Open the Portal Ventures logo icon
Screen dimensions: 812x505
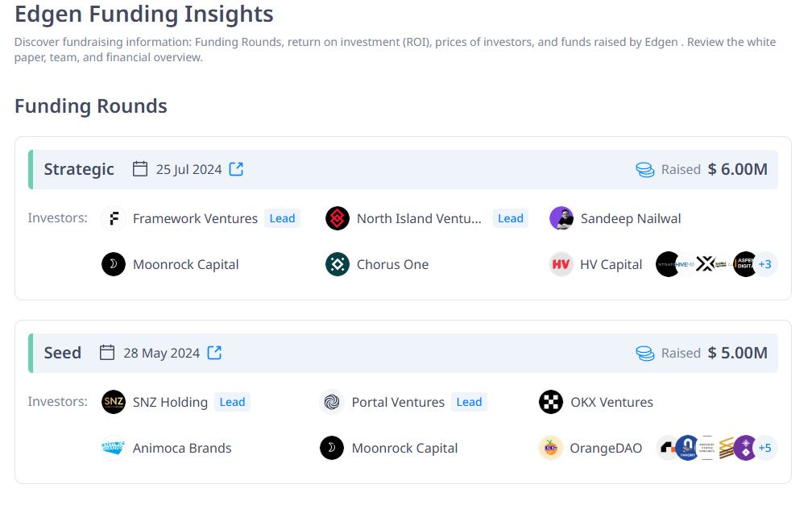point(333,402)
